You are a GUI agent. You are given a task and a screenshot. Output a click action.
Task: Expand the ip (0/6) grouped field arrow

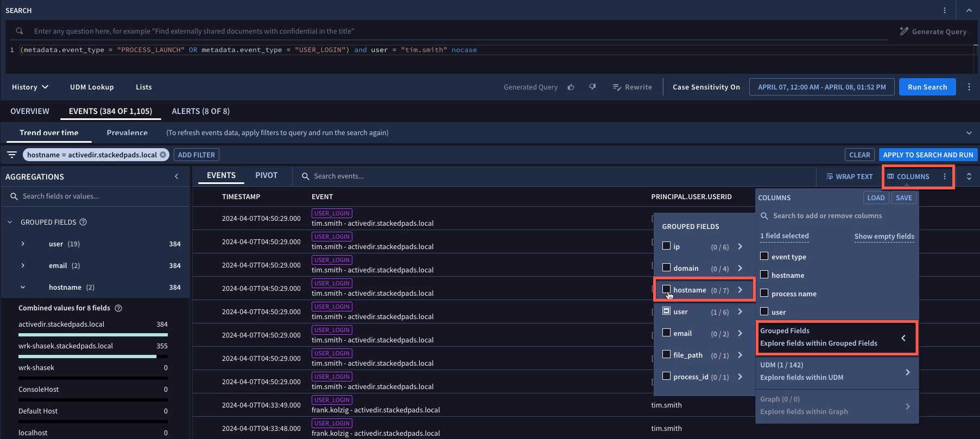click(x=740, y=246)
